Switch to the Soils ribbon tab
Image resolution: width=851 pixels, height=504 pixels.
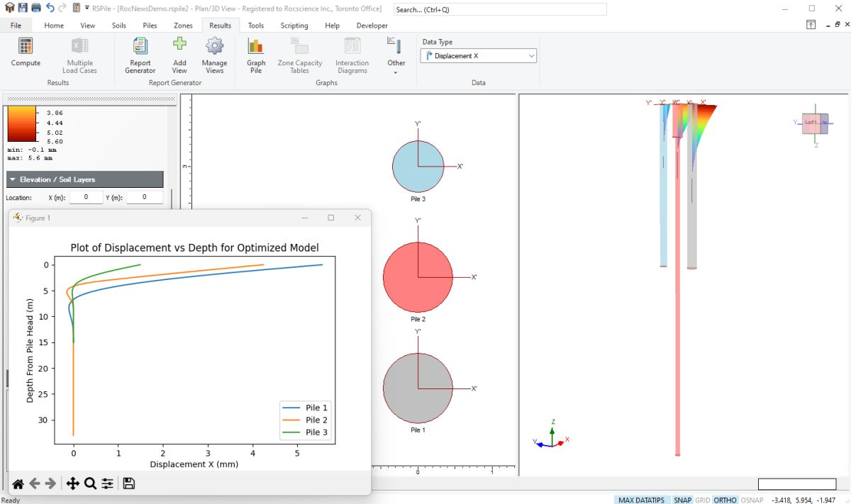pyautogui.click(x=119, y=26)
